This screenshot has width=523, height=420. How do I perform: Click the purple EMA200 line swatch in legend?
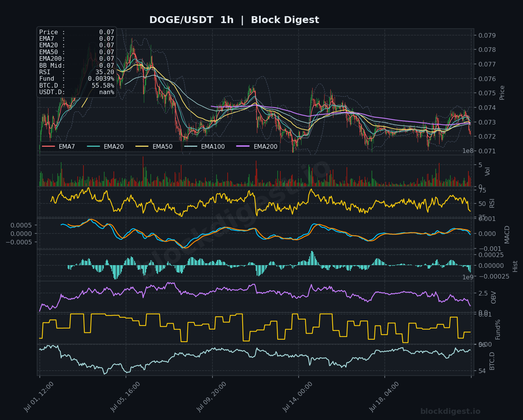coord(244,146)
